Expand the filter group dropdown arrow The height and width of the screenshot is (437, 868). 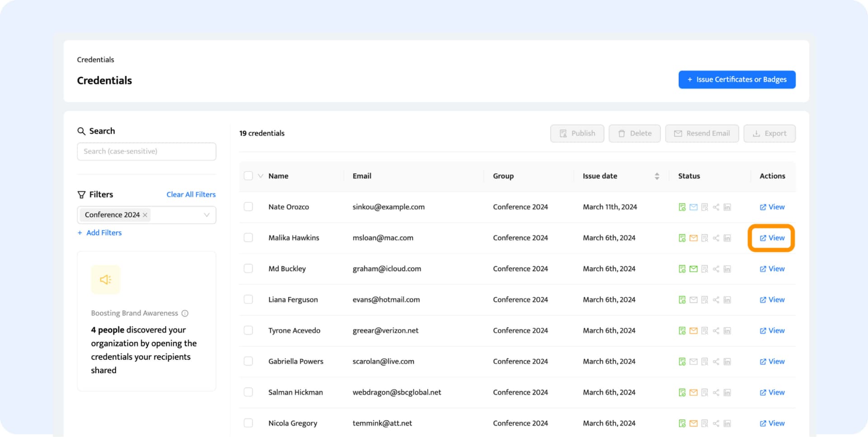click(207, 215)
